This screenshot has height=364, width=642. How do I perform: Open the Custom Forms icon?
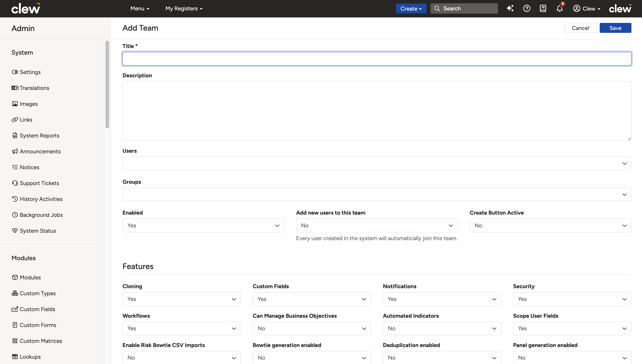(x=15, y=325)
